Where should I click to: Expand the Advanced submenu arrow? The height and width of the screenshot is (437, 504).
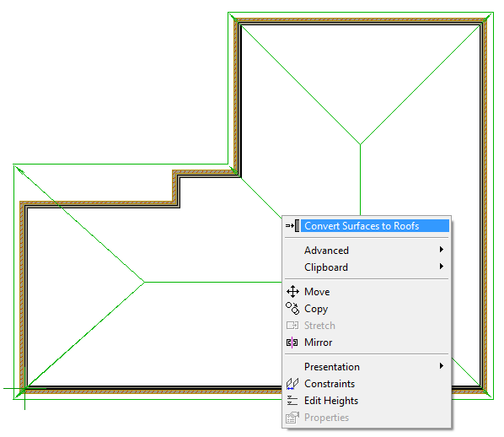point(442,250)
